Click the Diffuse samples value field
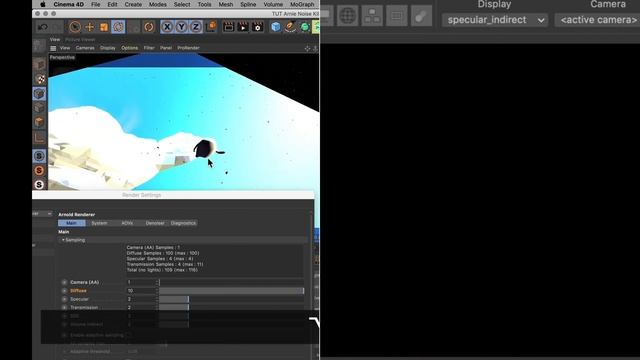Screen dimensions: 640x360 tap(142, 291)
